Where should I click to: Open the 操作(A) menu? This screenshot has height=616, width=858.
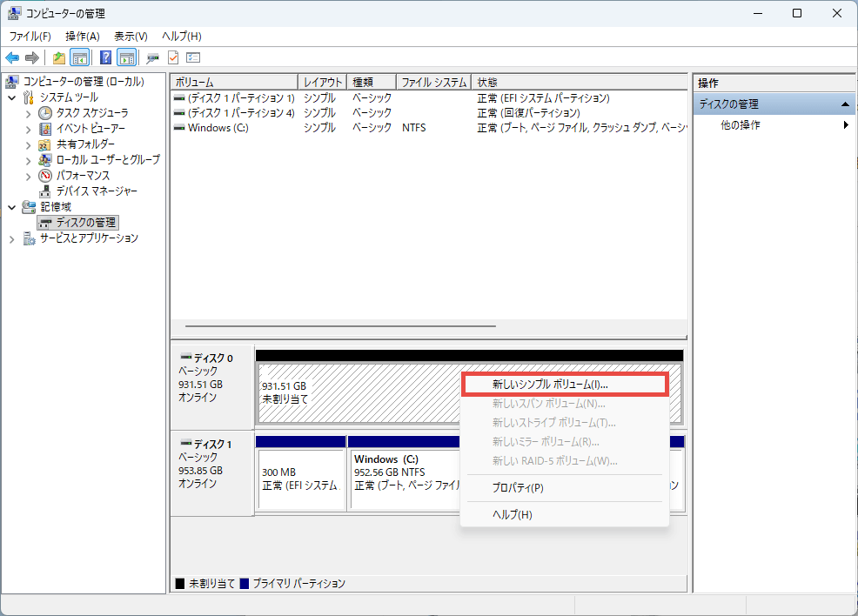tap(83, 36)
